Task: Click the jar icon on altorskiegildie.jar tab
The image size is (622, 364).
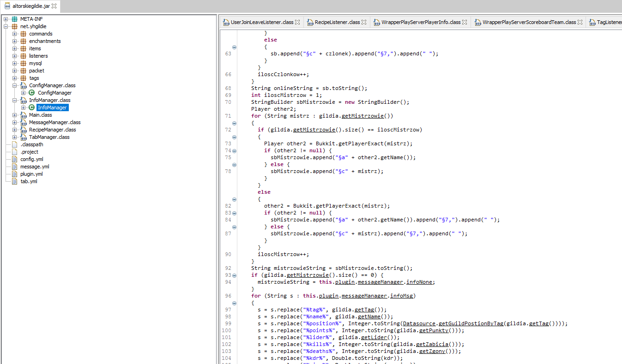Action: 7,6
